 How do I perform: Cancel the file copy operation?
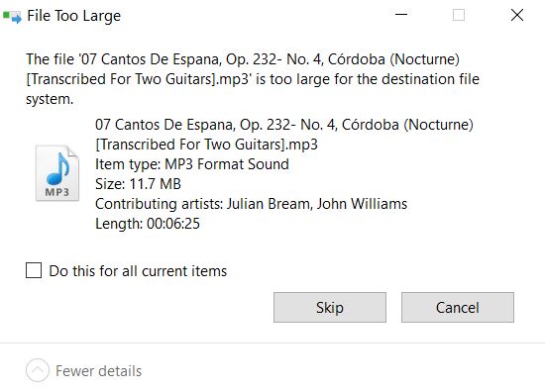[x=458, y=307]
